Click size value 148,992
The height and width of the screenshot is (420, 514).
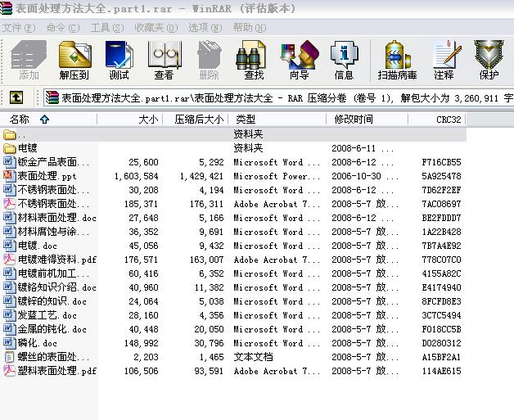point(142,343)
